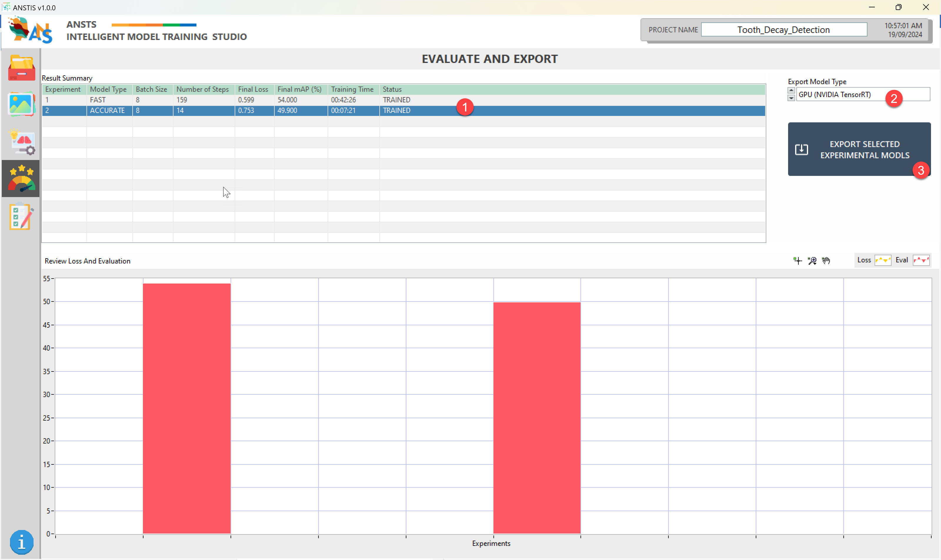Open the model training settings sidebar icon
This screenshot has width=941, height=560.
point(21,141)
